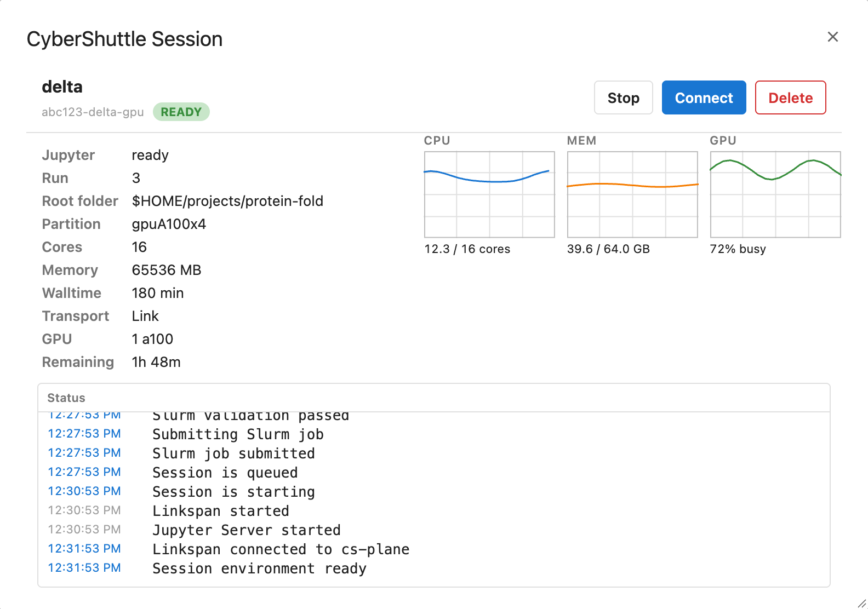The width and height of the screenshot is (868, 609).
Task: Click the dialog resize grip corner
Action: [x=861, y=602]
